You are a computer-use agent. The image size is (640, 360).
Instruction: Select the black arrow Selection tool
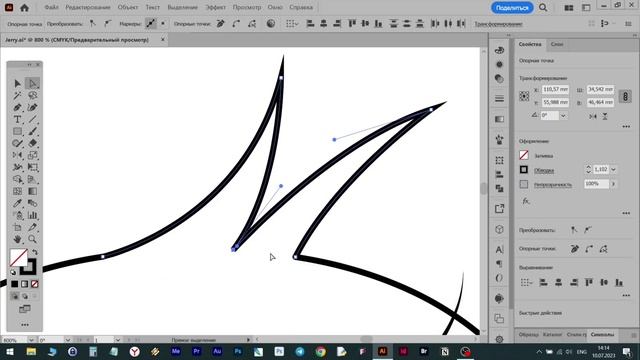[17, 84]
